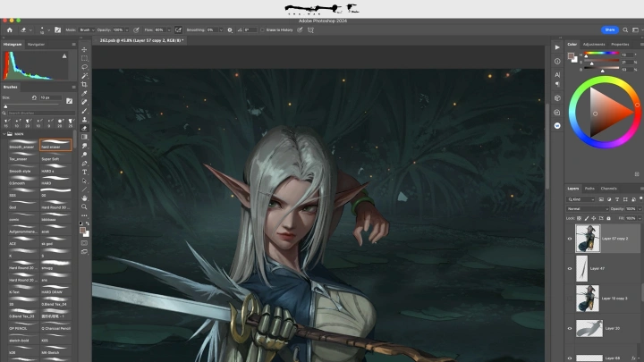Toggle airbrush-style build-up button
This screenshot has width=644, height=362.
tap(178, 30)
